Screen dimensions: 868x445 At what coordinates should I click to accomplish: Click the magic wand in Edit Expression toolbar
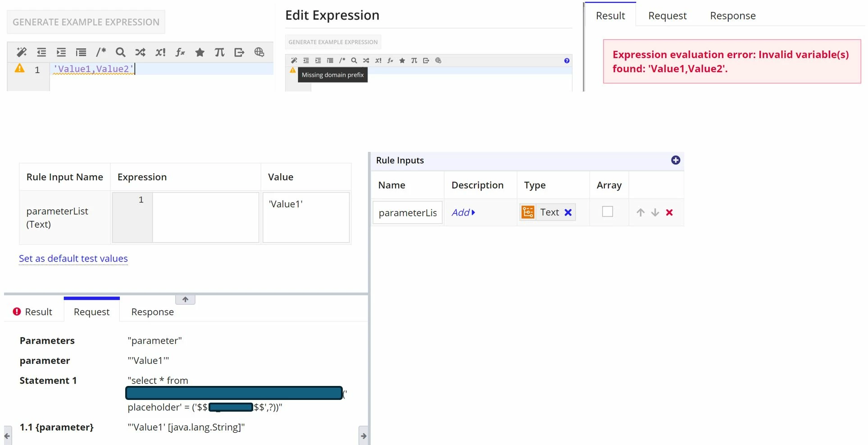294,60
